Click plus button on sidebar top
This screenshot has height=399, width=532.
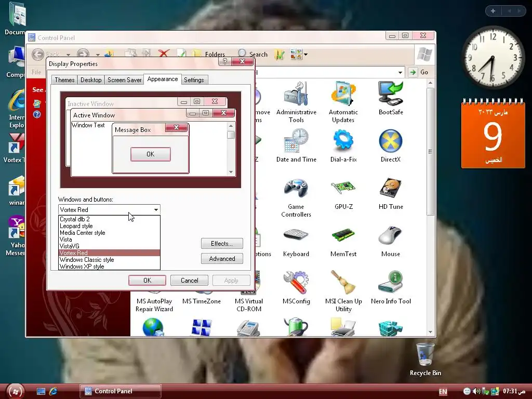(x=493, y=11)
